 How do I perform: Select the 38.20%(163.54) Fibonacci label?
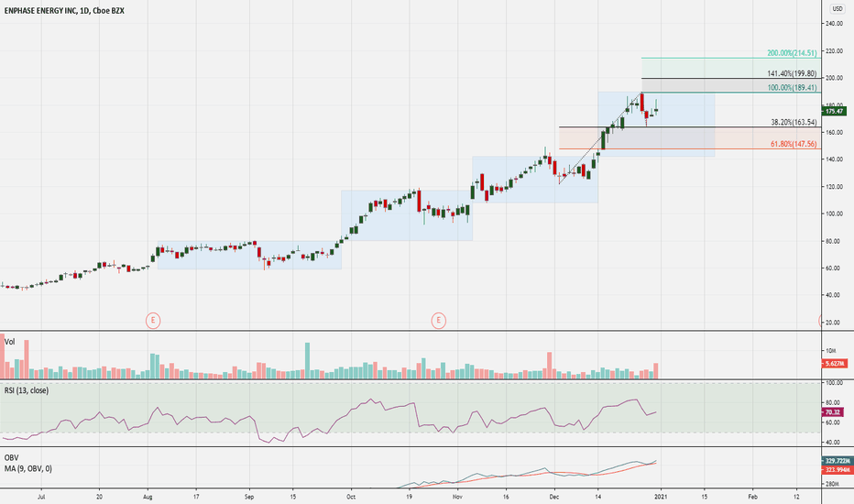[x=794, y=122]
